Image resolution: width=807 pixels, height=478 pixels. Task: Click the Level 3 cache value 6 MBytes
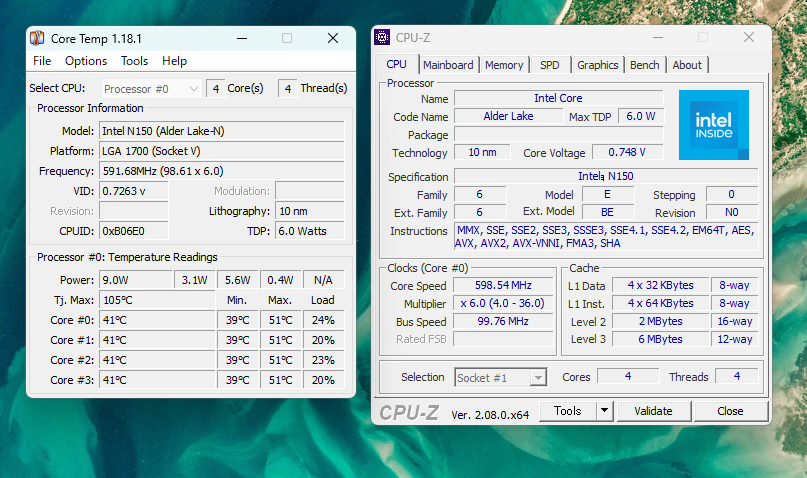pos(660,339)
